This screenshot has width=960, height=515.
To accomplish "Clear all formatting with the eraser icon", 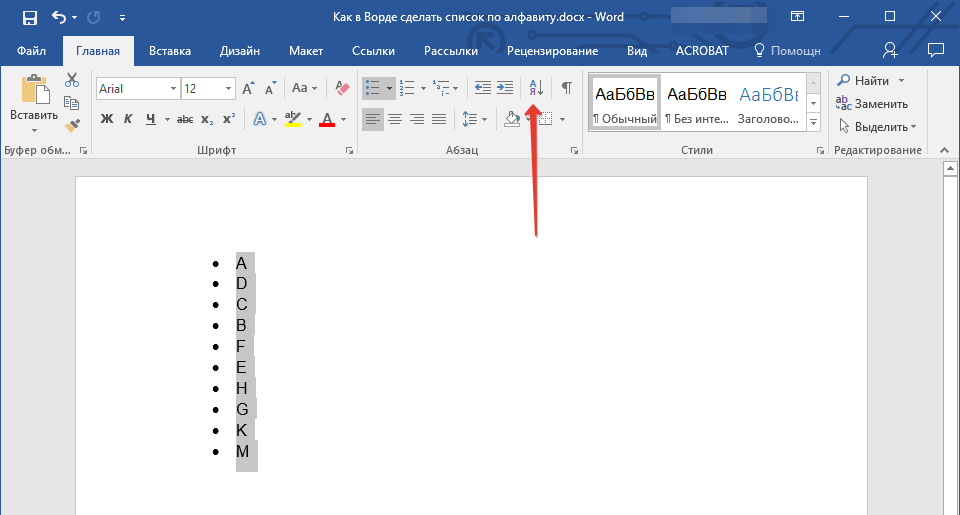I will click(342, 88).
